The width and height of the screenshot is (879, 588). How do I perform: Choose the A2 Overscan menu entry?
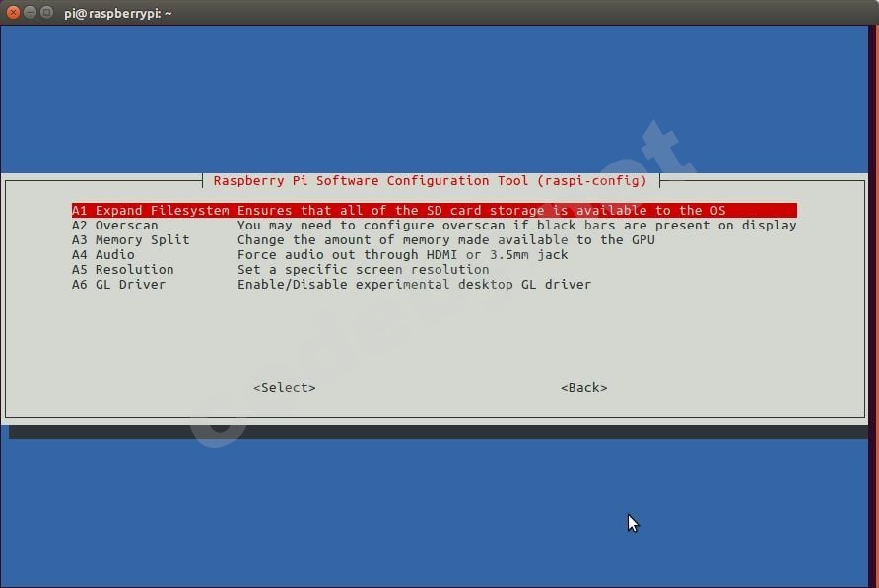434,226
